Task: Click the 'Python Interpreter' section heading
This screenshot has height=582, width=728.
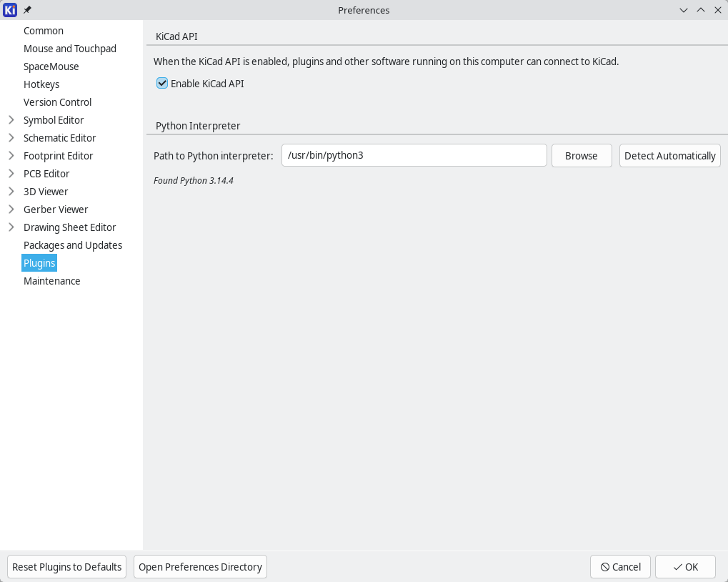Action: tap(198, 126)
